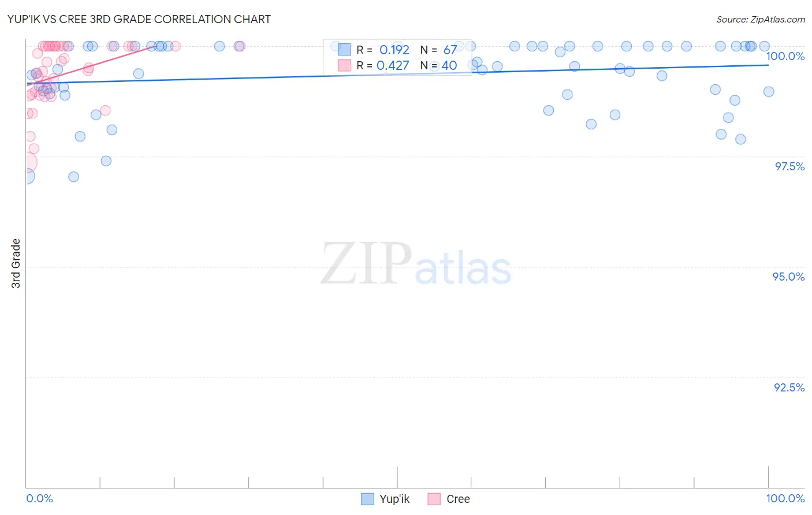Viewport: 812px width, 515px height.
Task: Click the 3rd Grade axis label
Action: click(16, 263)
